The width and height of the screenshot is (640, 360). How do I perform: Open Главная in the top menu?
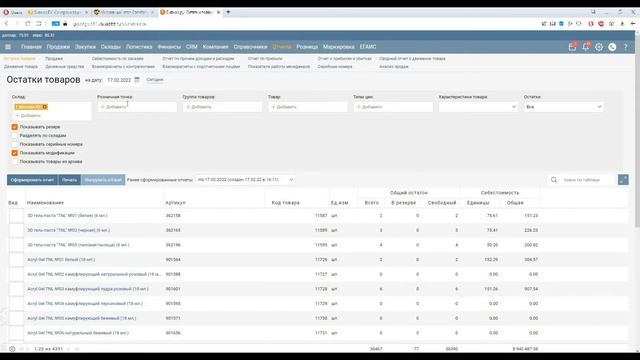[x=31, y=47]
